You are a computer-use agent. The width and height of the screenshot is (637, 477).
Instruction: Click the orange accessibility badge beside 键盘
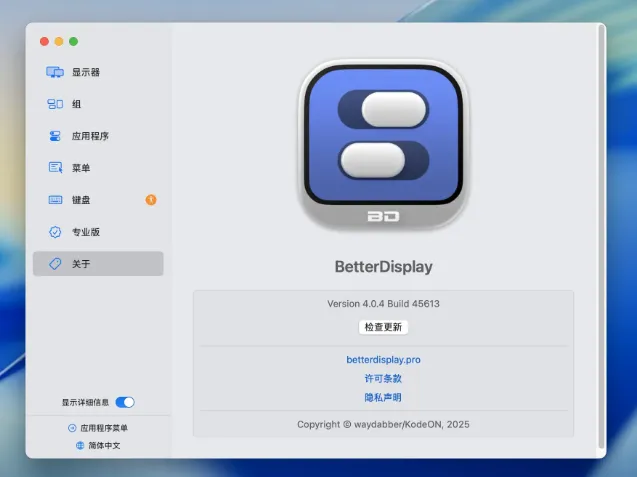point(151,199)
